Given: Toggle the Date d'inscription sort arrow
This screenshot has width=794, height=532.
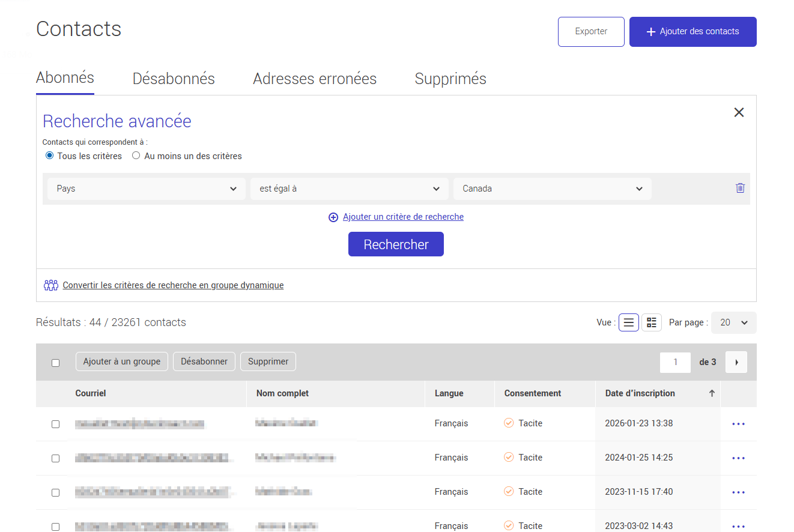Looking at the screenshot, I should (x=712, y=393).
